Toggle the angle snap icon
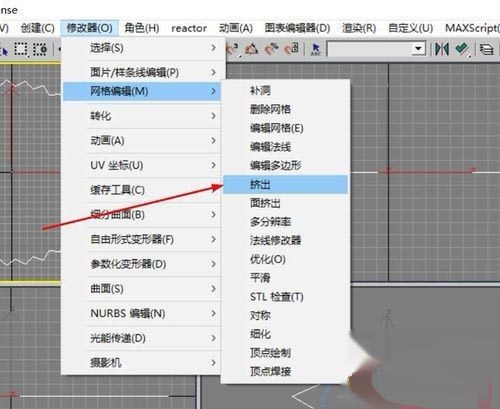Screen dimensions: 500x409 click(x=252, y=49)
